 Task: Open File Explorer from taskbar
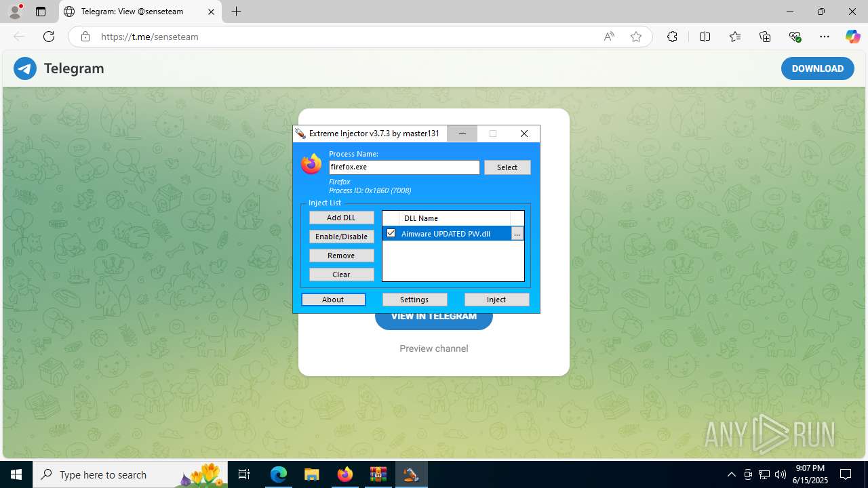[x=311, y=474]
